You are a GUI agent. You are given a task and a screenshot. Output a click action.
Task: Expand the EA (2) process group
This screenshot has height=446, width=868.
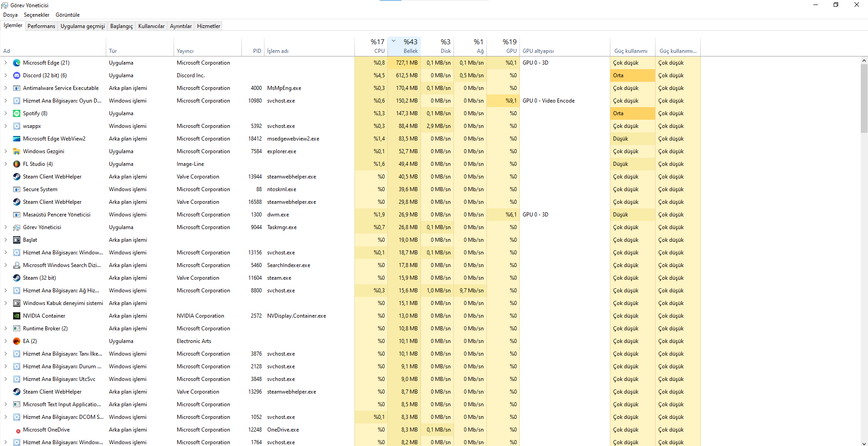click(5, 341)
